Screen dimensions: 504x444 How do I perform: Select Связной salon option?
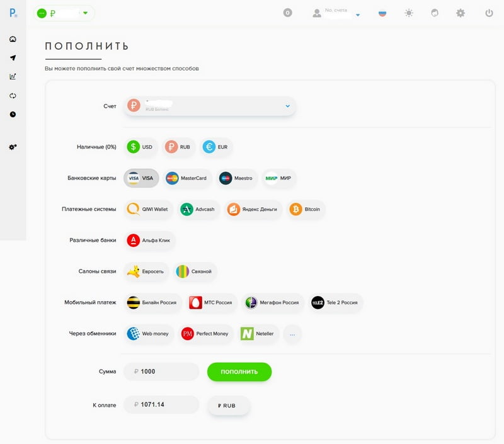pos(195,271)
